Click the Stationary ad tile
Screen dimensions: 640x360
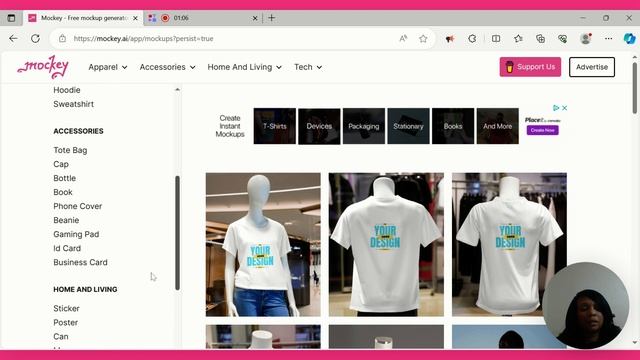tap(408, 126)
